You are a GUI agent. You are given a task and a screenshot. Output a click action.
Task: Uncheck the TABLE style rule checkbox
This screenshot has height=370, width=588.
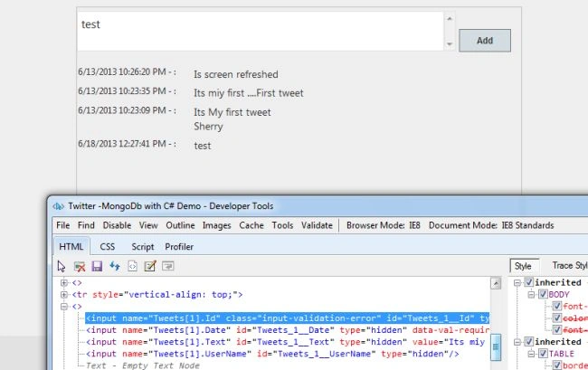pyautogui.click(x=543, y=353)
